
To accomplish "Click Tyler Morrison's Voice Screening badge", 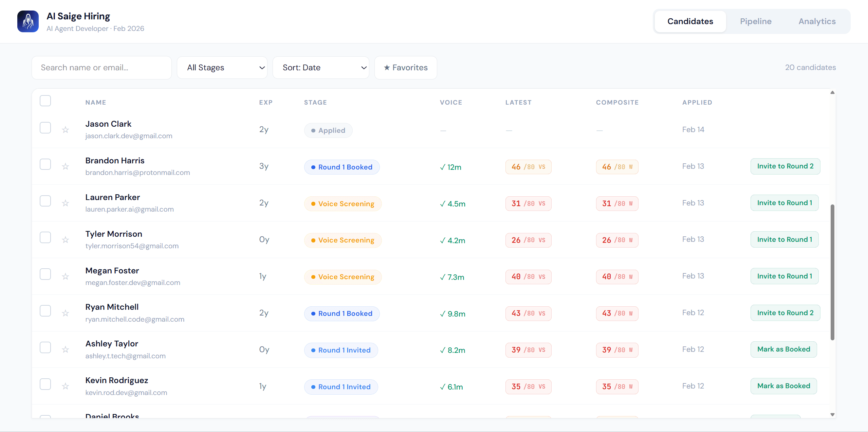I will click(x=343, y=240).
